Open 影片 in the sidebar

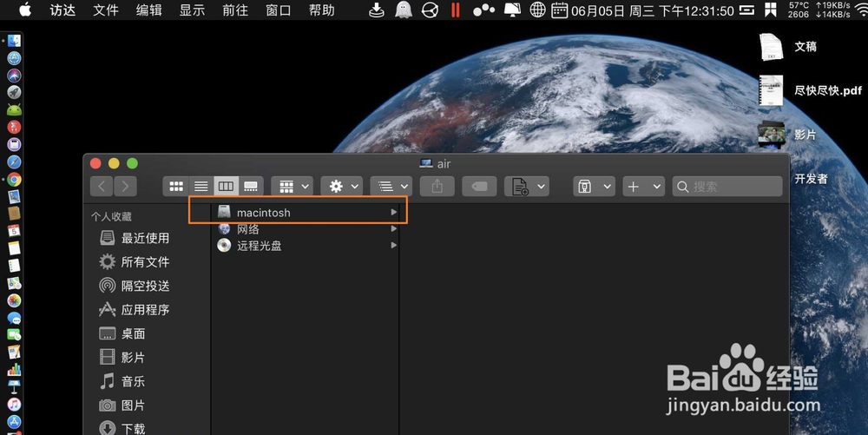click(122, 357)
